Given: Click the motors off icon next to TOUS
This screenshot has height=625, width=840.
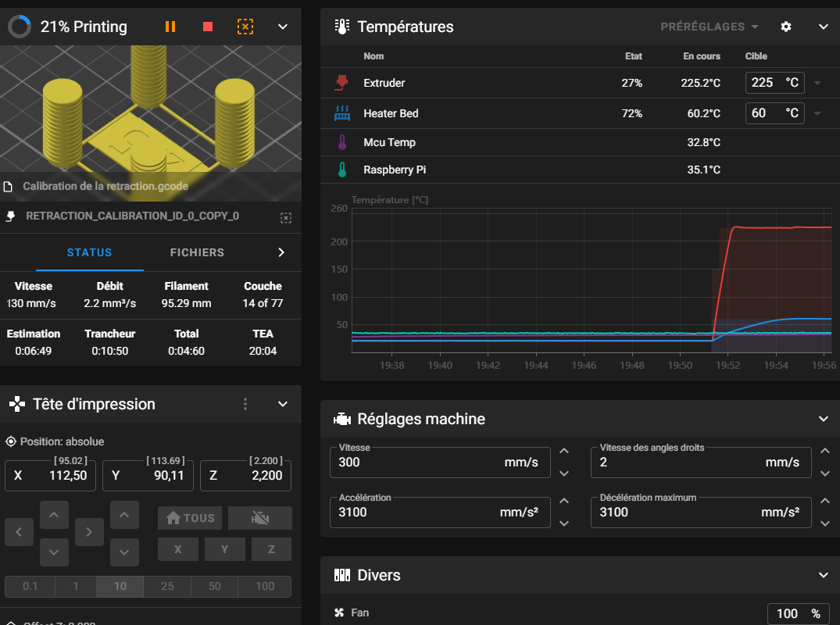Looking at the screenshot, I should pyautogui.click(x=260, y=518).
